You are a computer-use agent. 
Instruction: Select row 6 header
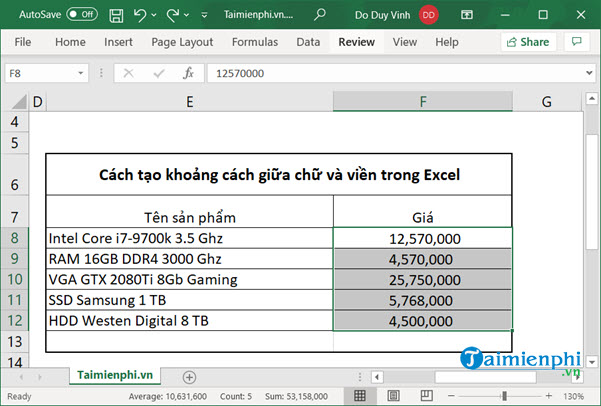point(15,174)
